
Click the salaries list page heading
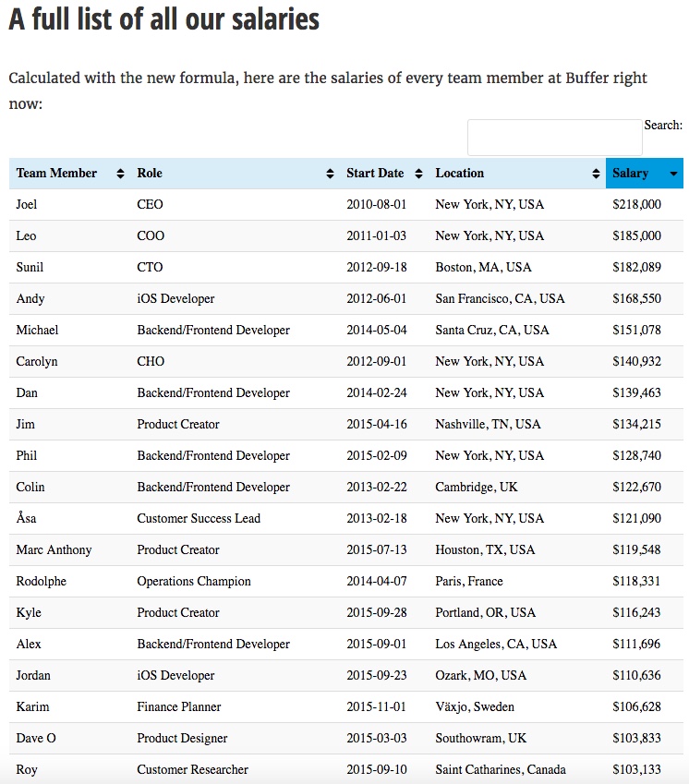tap(164, 19)
